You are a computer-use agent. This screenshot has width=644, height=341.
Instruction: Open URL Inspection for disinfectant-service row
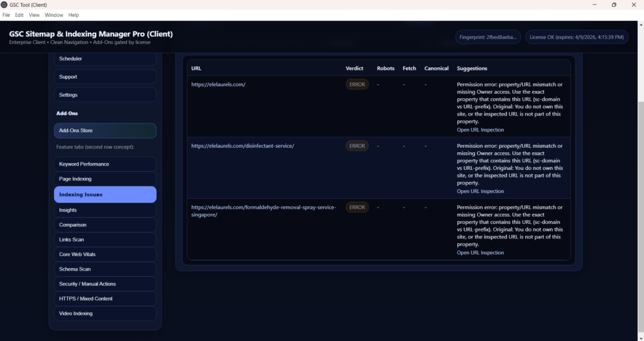pos(480,191)
